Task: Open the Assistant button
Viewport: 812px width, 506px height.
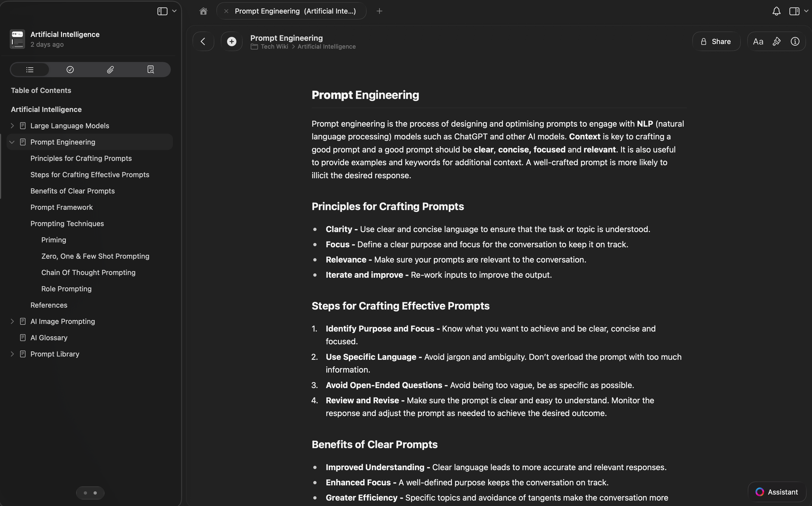Action: pos(776,492)
